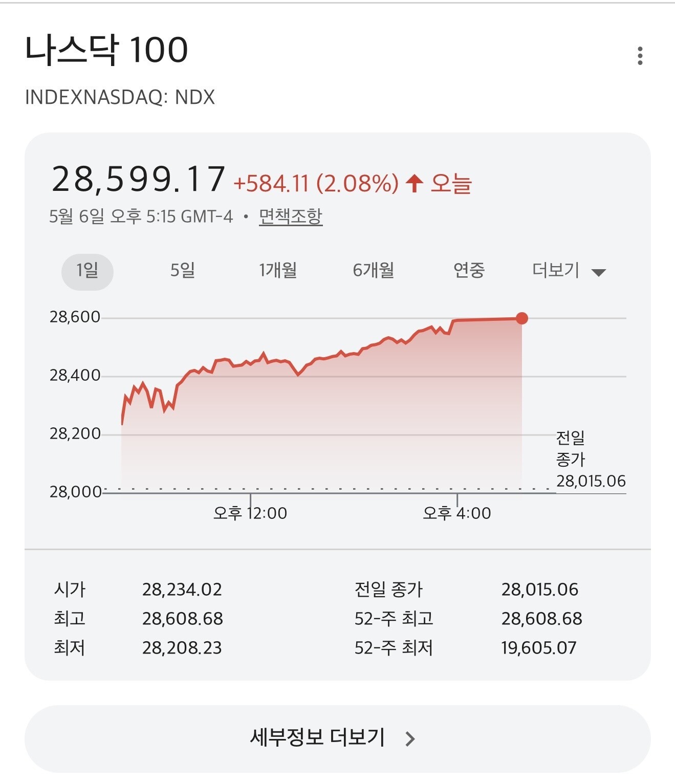This screenshot has width=675, height=784.
Task: Expand the 더보기 range dropdown arrow
Action: click(x=598, y=272)
